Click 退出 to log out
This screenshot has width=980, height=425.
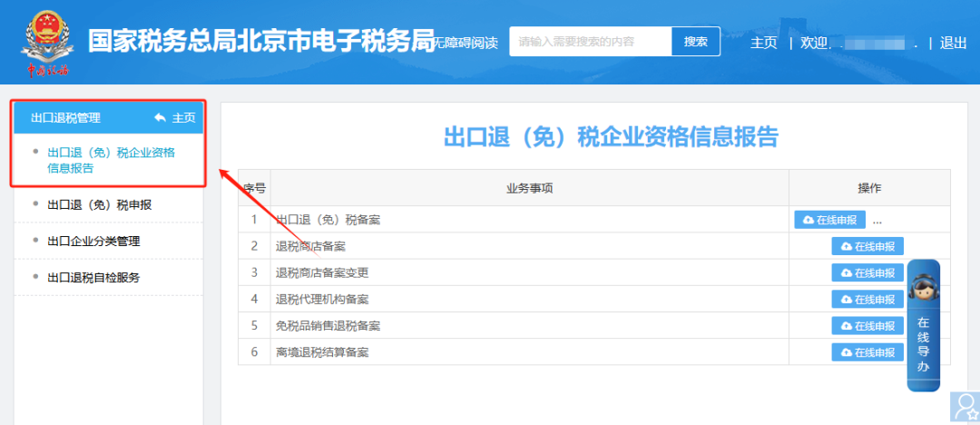coord(953,43)
